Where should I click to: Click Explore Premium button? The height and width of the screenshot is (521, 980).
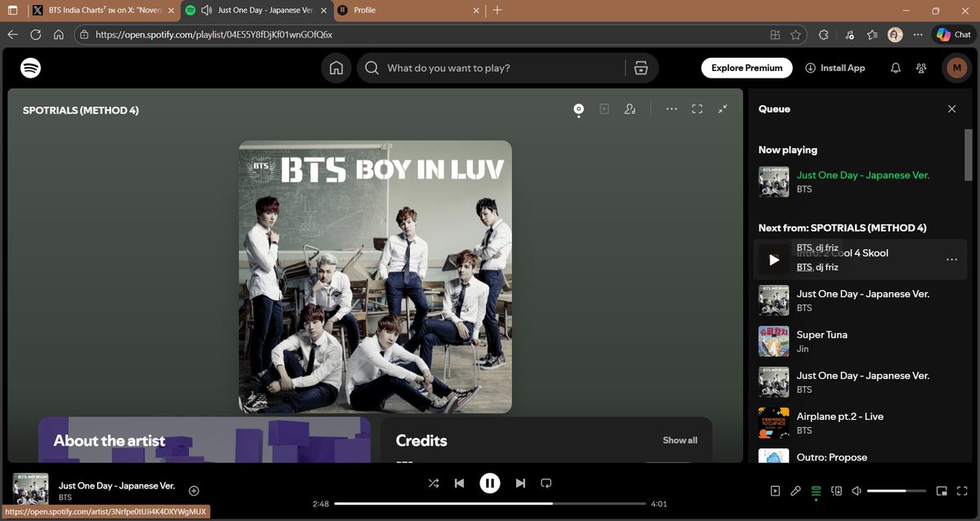(746, 68)
